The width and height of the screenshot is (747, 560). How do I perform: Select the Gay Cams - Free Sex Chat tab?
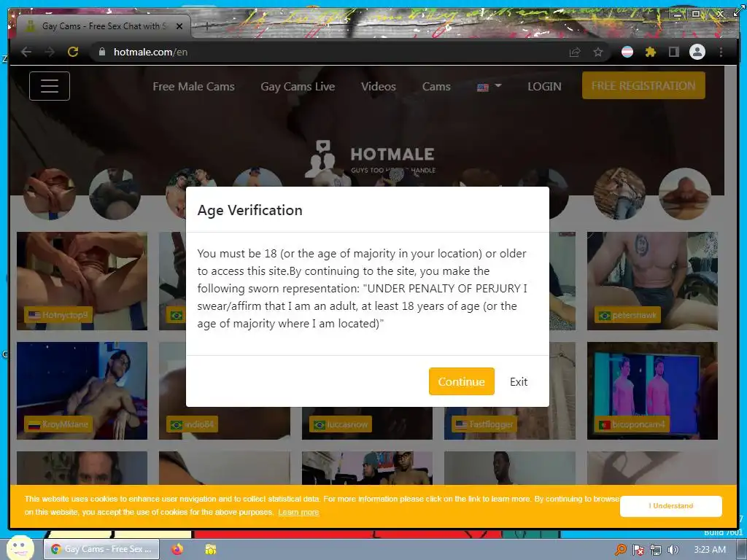tap(104, 26)
